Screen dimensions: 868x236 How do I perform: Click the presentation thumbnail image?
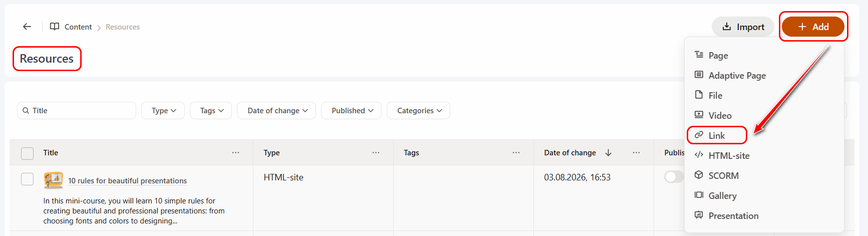(54, 180)
